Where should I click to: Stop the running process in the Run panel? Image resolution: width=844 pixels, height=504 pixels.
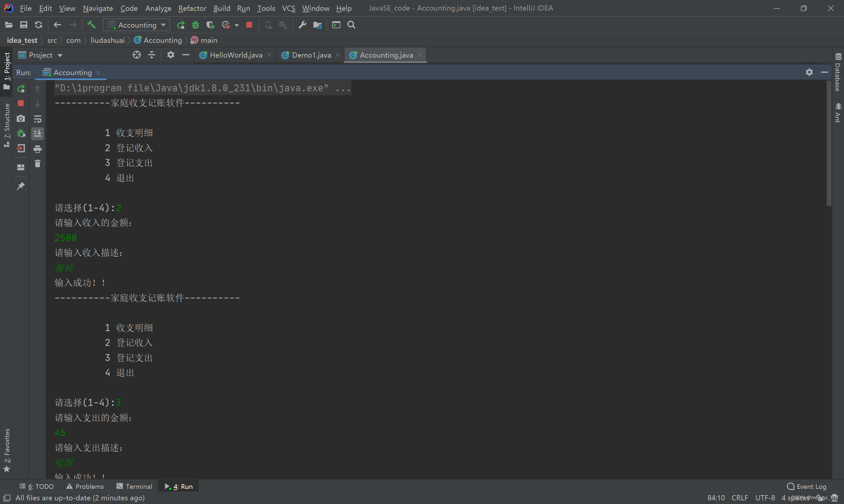pyautogui.click(x=21, y=103)
